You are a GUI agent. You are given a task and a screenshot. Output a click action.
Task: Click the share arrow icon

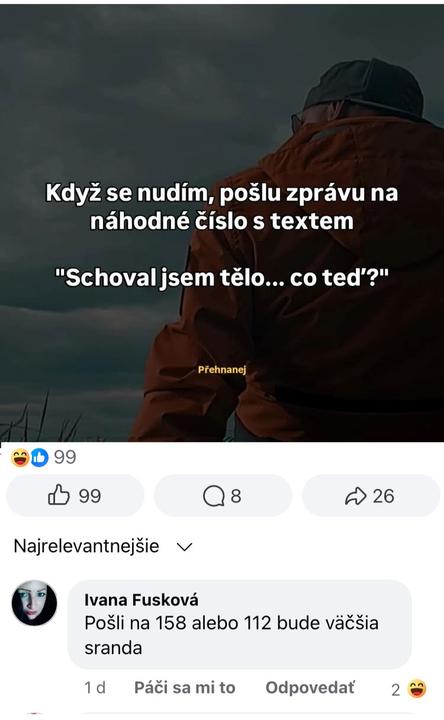[356, 496]
